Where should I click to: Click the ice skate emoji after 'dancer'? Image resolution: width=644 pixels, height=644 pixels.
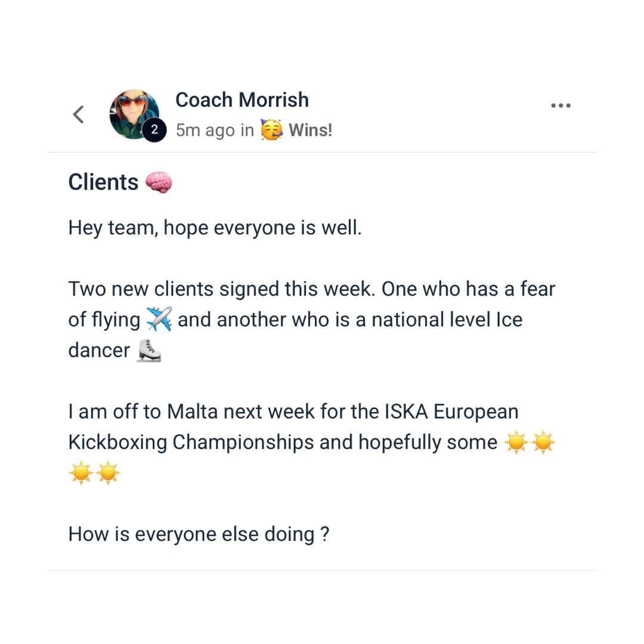(149, 351)
